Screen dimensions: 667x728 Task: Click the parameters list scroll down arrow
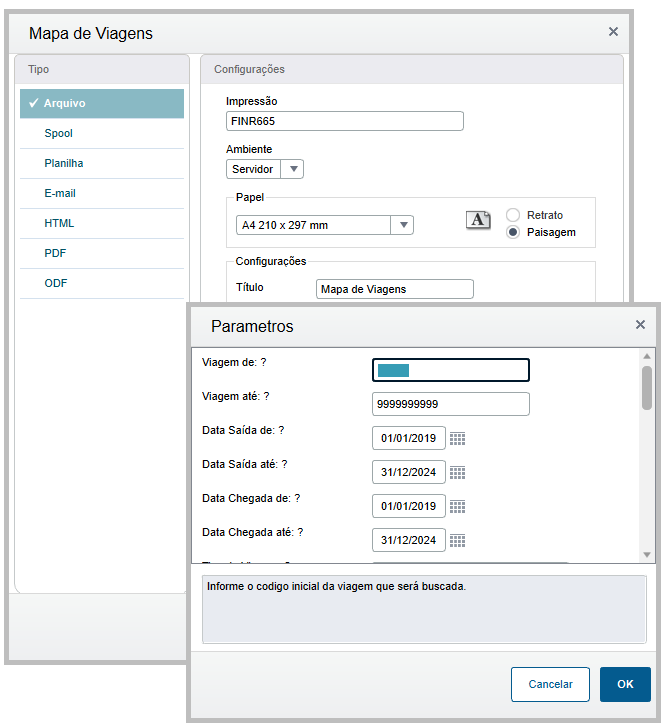(647, 555)
